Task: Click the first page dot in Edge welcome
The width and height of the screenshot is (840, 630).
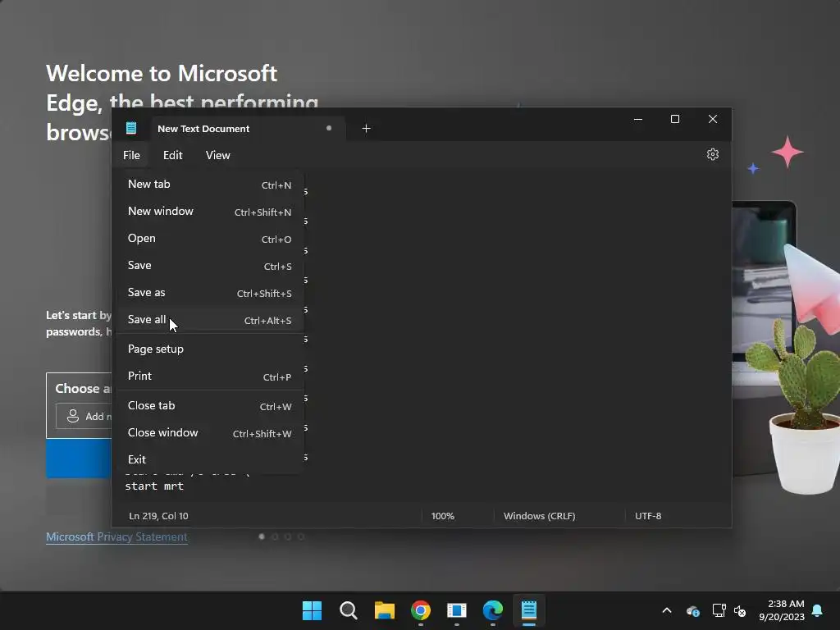Action: pyautogui.click(x=262, y=536)
